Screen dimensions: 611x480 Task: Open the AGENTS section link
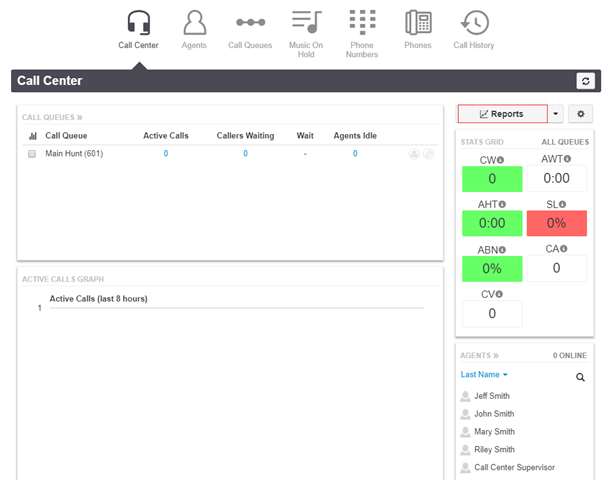(x=479, y=355)
